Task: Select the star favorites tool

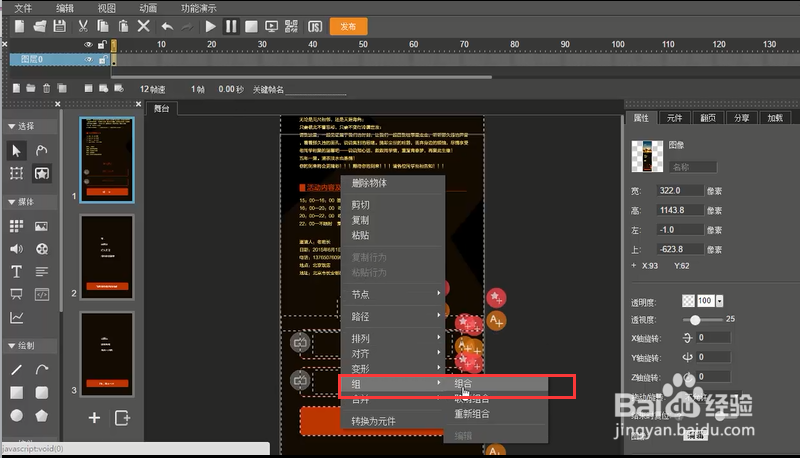Action: (41, 173)
